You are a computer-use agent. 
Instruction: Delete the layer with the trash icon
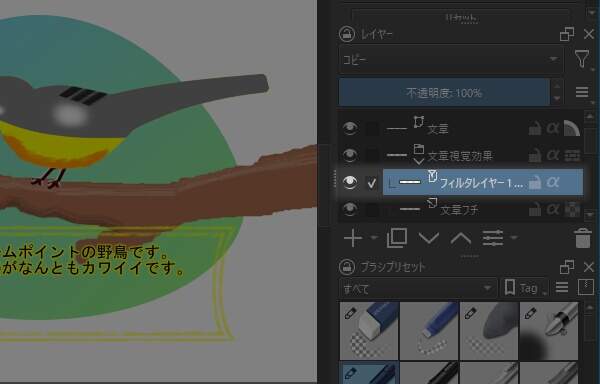coord(583,238)
